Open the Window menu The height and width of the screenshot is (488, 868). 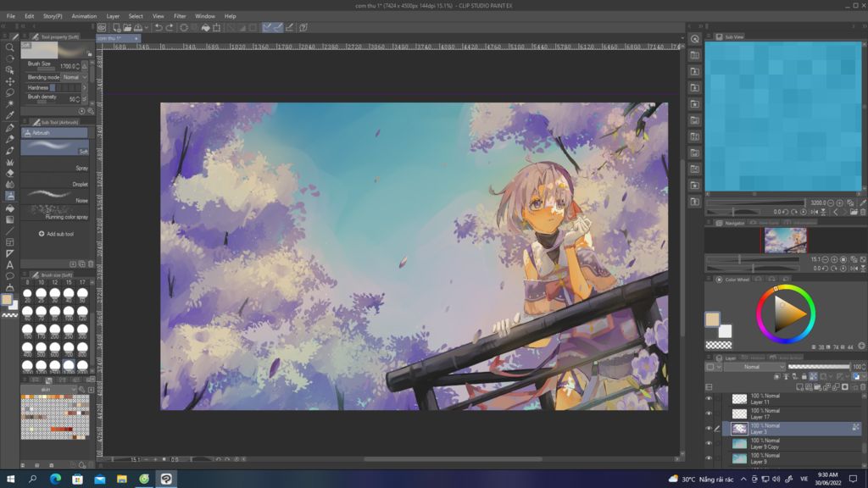click(205, 16)
